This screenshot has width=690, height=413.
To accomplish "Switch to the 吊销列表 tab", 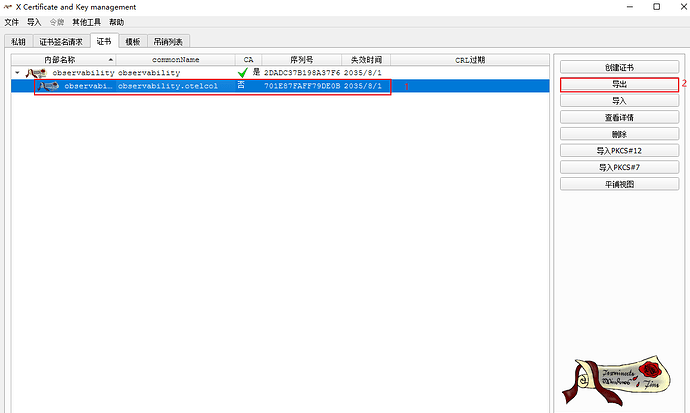I will click(x=170, y=41).
